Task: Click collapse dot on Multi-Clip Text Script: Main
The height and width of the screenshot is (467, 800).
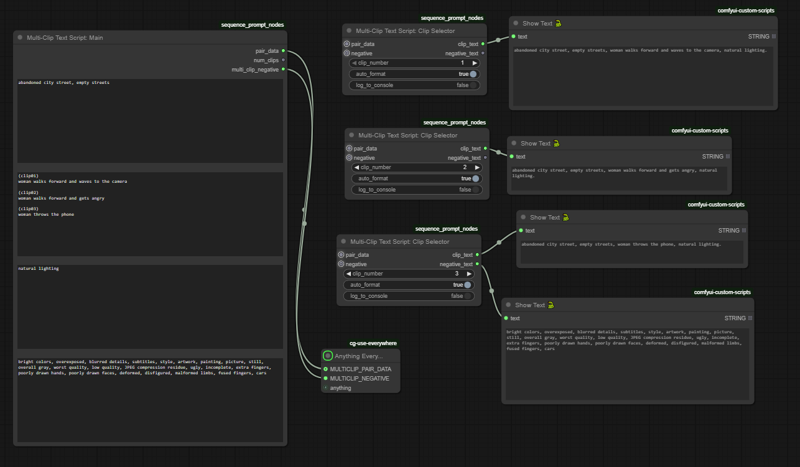Action: (x=20, y=38)
